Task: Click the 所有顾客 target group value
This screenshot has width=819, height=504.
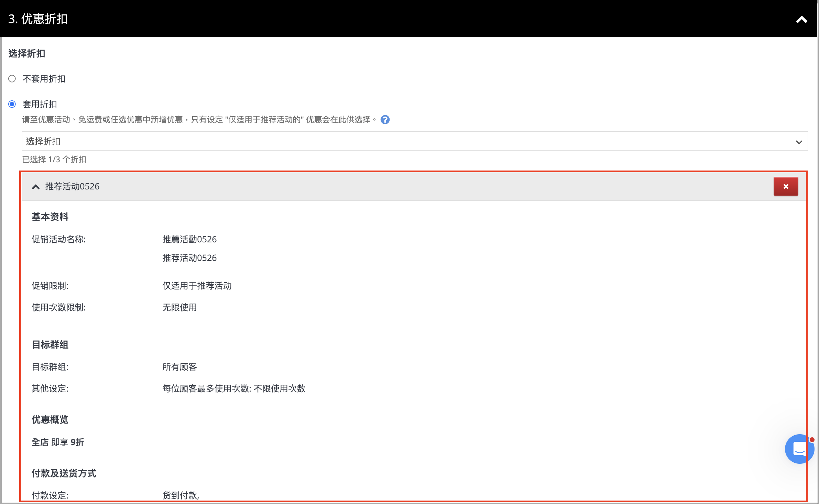Action: point(179,367)
